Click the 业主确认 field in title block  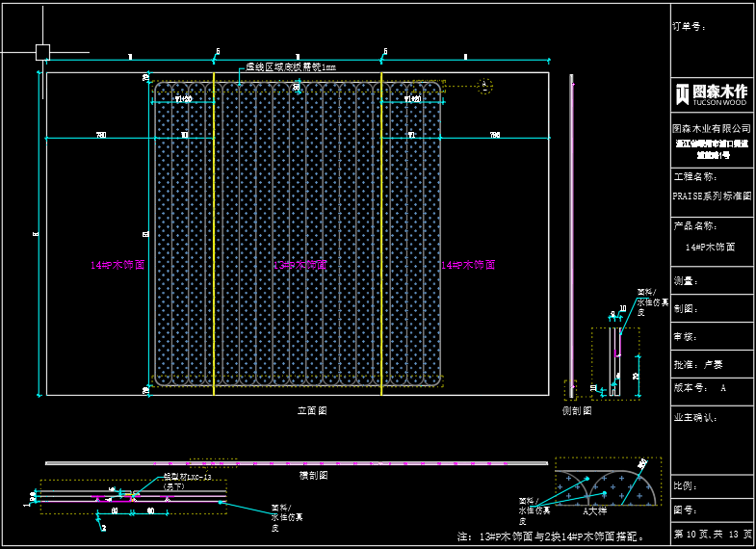(x=695, y=418)
